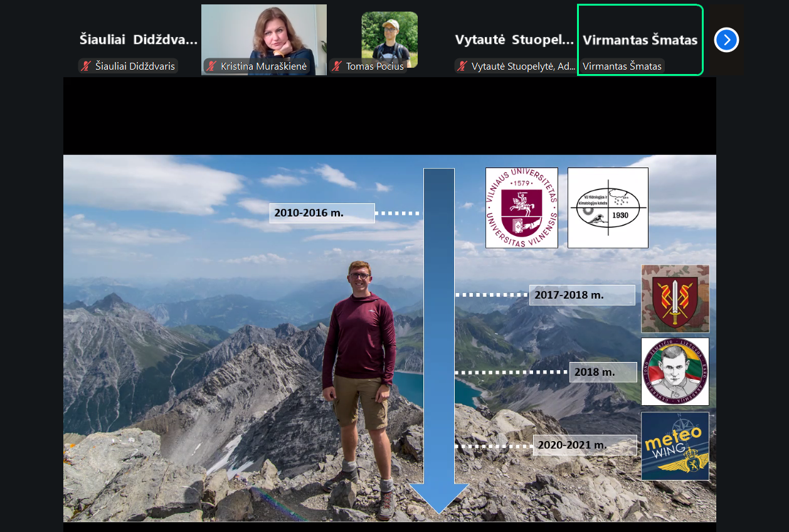Click the 1930 hydrology department logo
The height and width of the screenshot is (532, 789).
[607, 208]
